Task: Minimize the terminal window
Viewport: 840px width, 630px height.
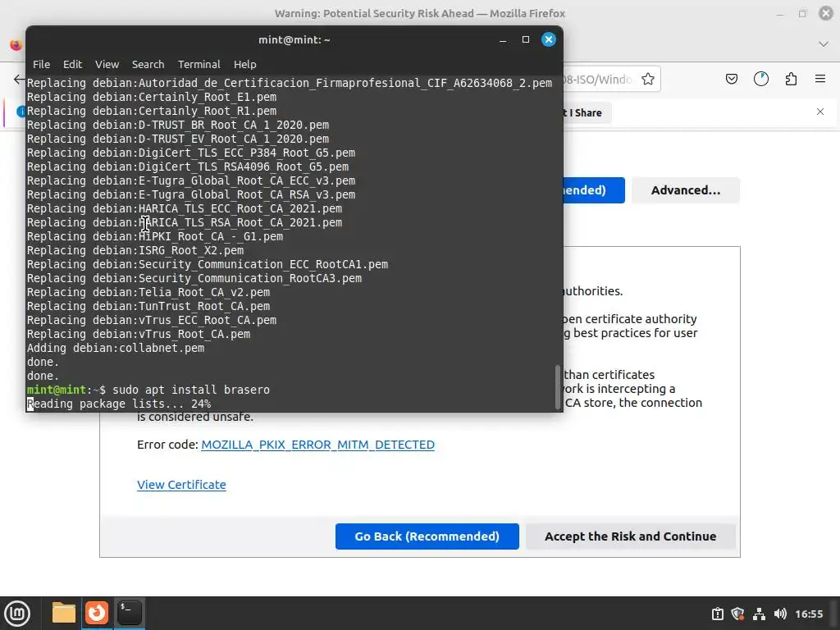Action: pyautogui.click(x=503, y=39)
